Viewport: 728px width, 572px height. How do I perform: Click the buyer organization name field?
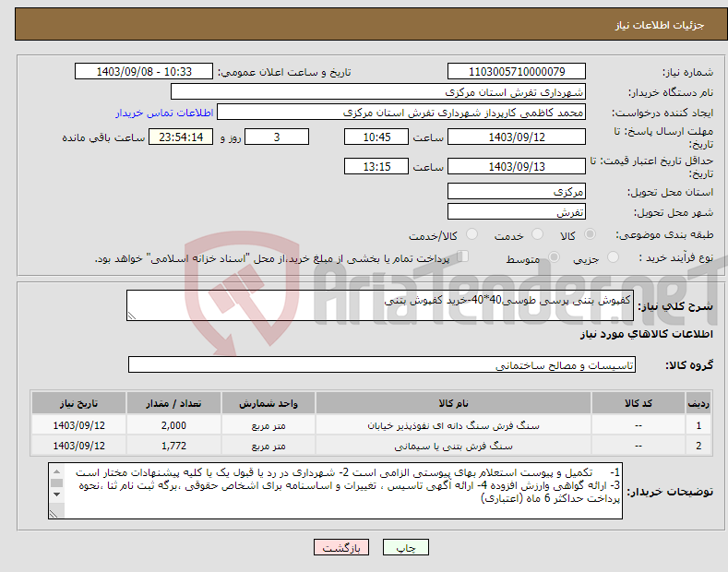[x=378, y=91]
